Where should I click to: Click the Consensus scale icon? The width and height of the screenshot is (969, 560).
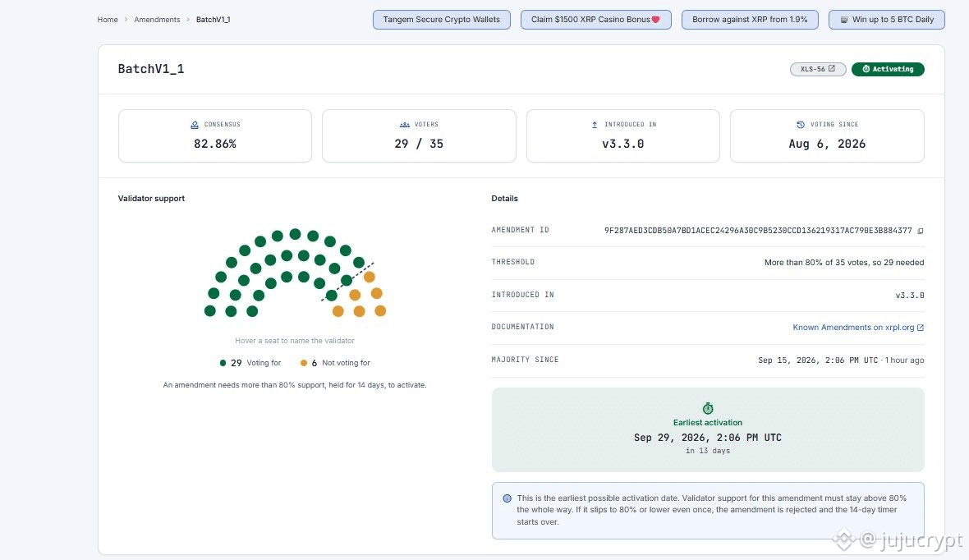(195, 125)
